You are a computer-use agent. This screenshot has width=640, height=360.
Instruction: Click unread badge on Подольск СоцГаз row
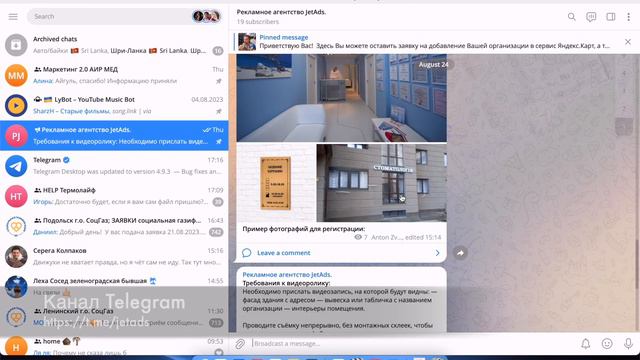216,232
